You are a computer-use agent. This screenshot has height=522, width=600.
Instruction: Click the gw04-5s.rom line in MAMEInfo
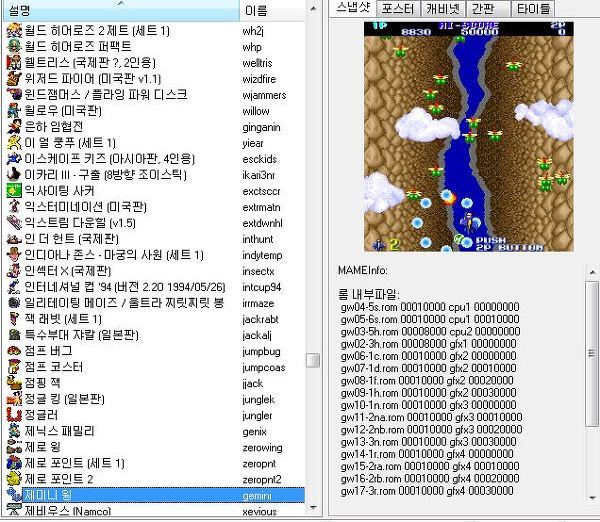(430, 307)
